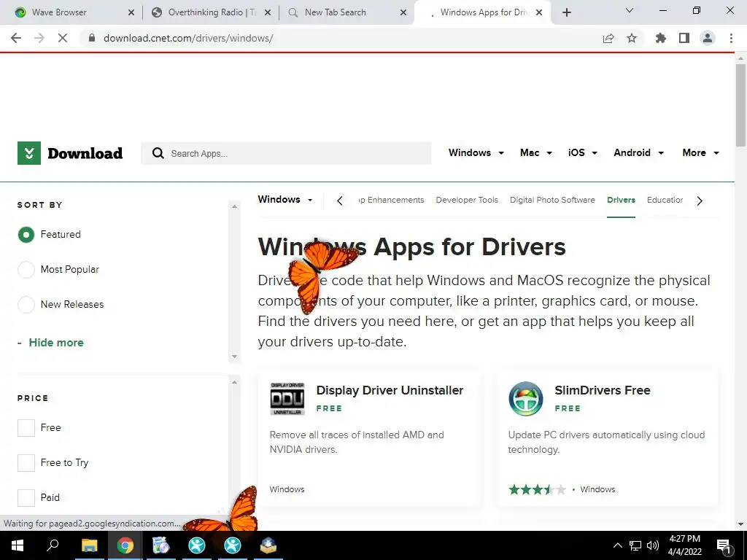The width and height of the screenshot is (747, 560).
Task: Click the Download site title text
Action: pyautogui.click(x=85, y=153)
